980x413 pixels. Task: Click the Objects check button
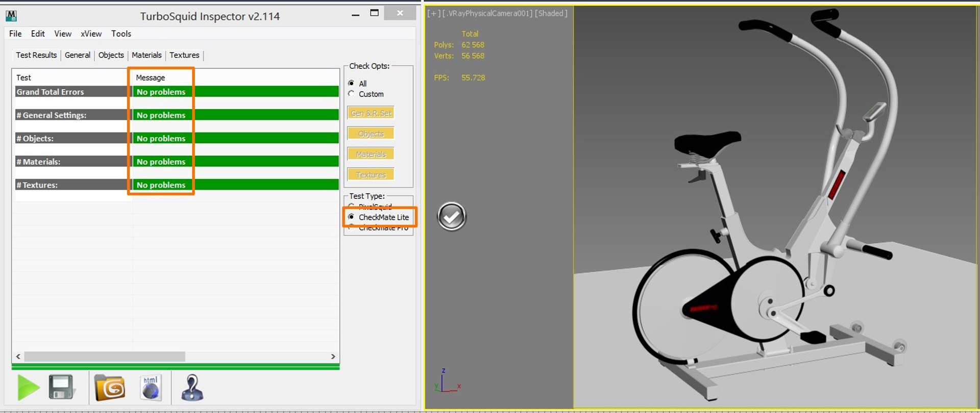[x=371, y=134]
